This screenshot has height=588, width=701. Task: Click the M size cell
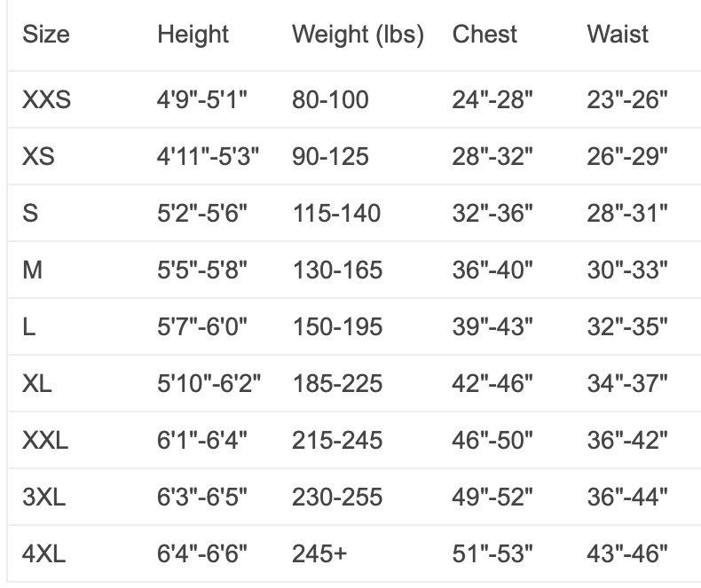point(32,270)
